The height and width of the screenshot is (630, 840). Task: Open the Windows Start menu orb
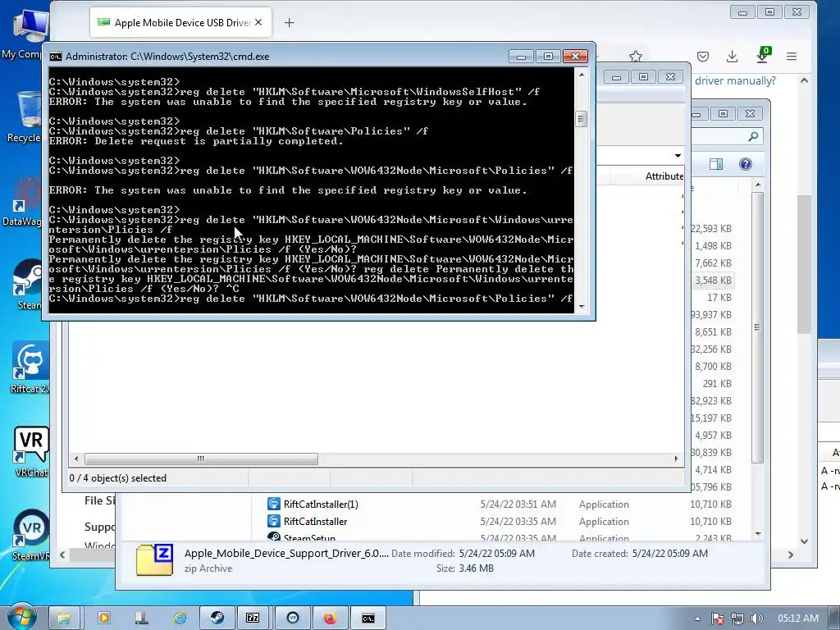point(21,618)
